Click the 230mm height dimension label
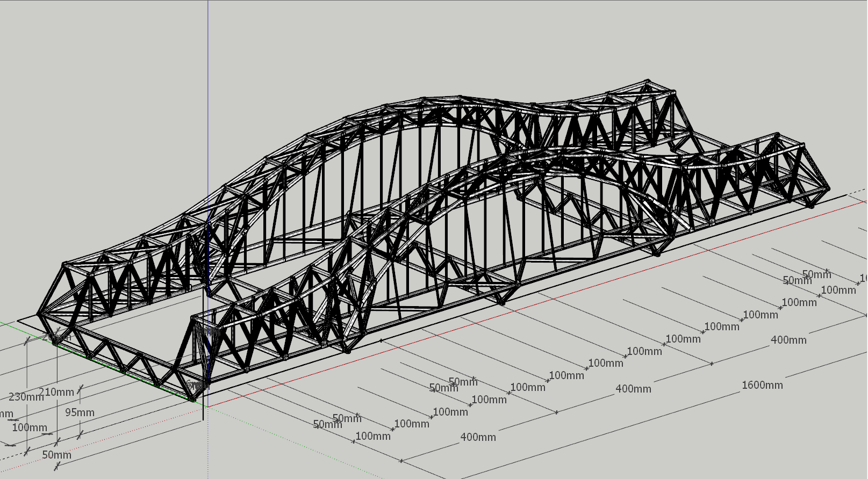The width and height of the screenshot is (868, 479). 26,397
